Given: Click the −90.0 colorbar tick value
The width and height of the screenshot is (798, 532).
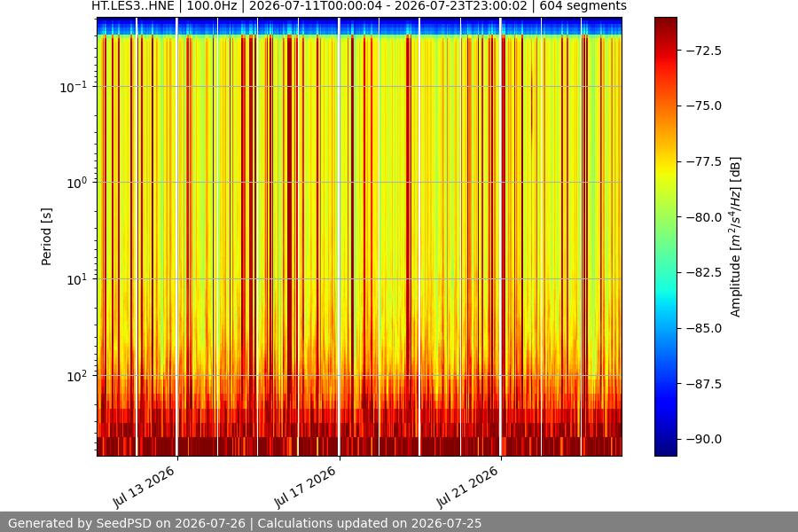Looking at the screenshot, I should (x=703, y=439).
